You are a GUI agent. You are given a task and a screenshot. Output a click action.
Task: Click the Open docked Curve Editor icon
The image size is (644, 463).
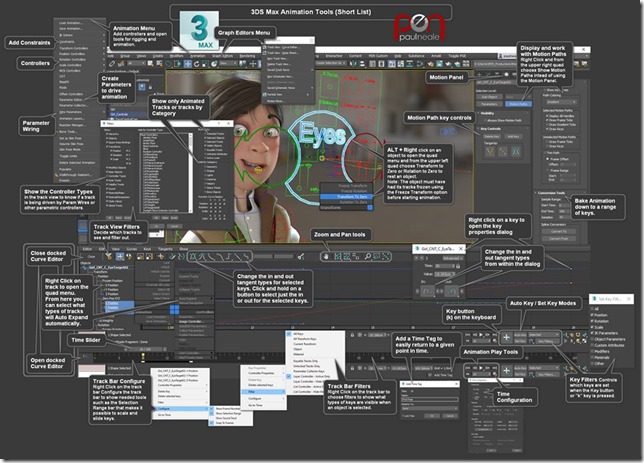click(85, 357)
